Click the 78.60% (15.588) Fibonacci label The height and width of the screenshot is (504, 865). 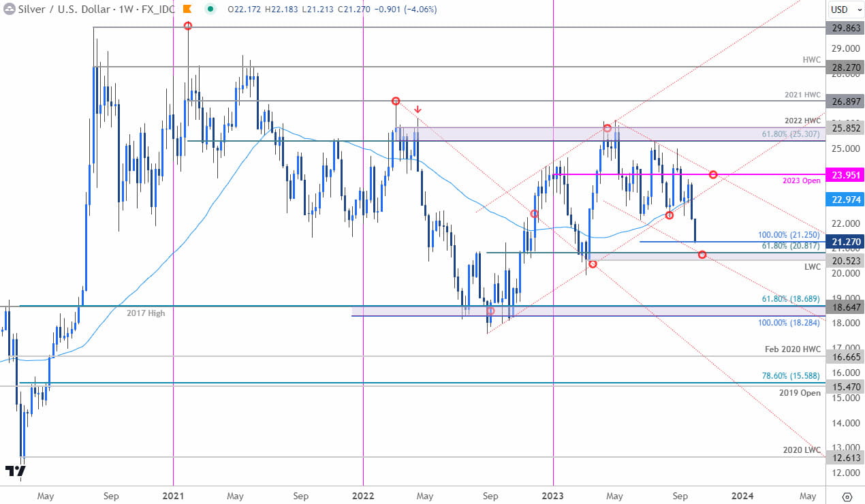[791, 376]
